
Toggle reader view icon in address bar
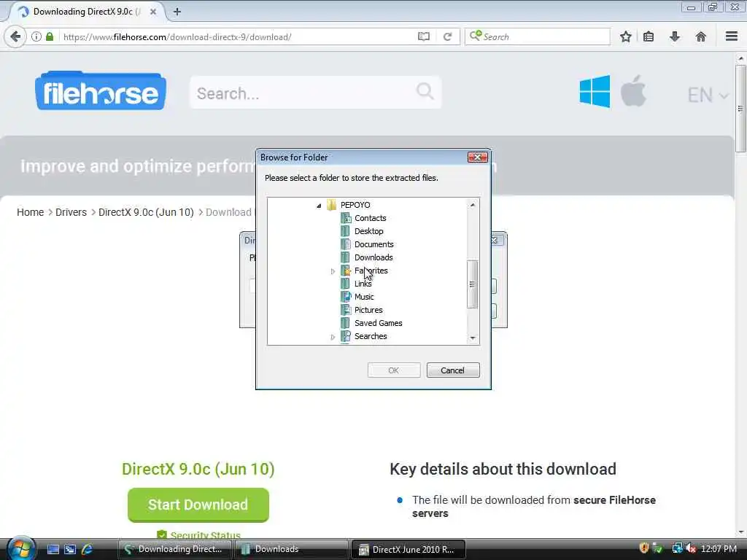[x=424, y=36]
